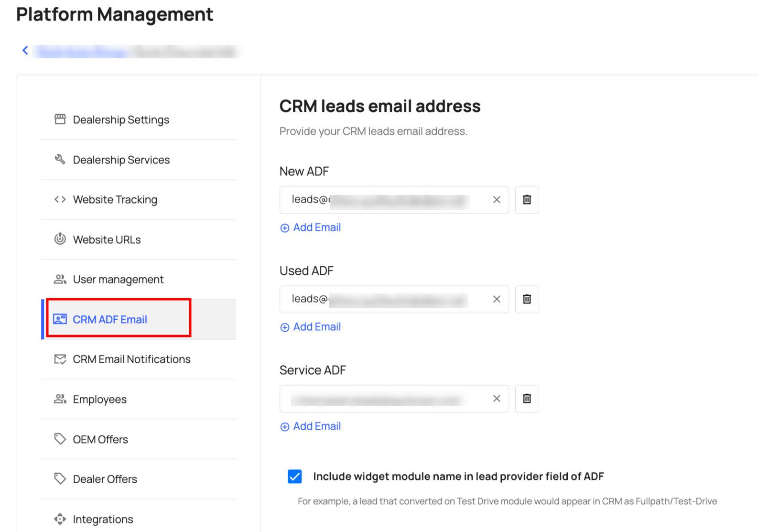Uncheck Include widget module name checkbox
Screen dimensions: 758x532
tap(295, 477)
